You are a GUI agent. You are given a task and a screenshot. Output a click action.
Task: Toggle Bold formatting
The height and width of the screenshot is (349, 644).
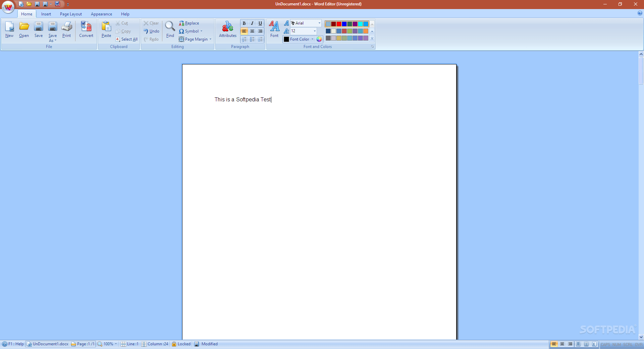click(x=244, y=23)
